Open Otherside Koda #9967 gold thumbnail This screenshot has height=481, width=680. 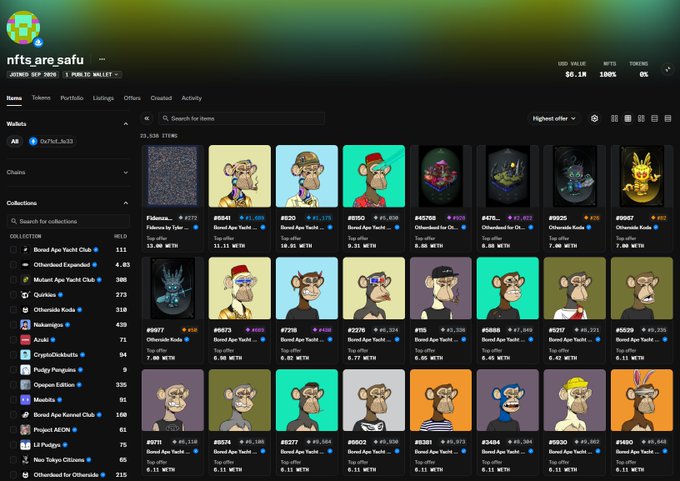click(642, 176)
